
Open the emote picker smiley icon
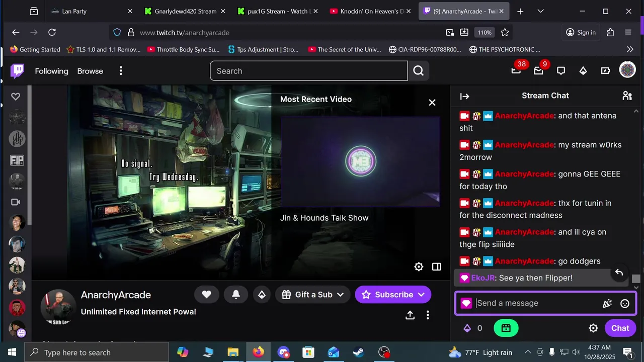pos(625,303)
